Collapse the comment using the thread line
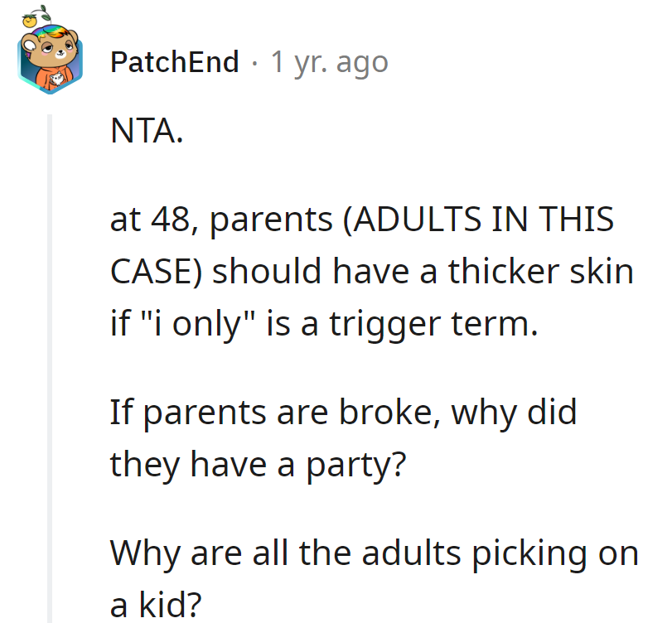The width and height of the screenshot is (672, 623). (50, 365)
